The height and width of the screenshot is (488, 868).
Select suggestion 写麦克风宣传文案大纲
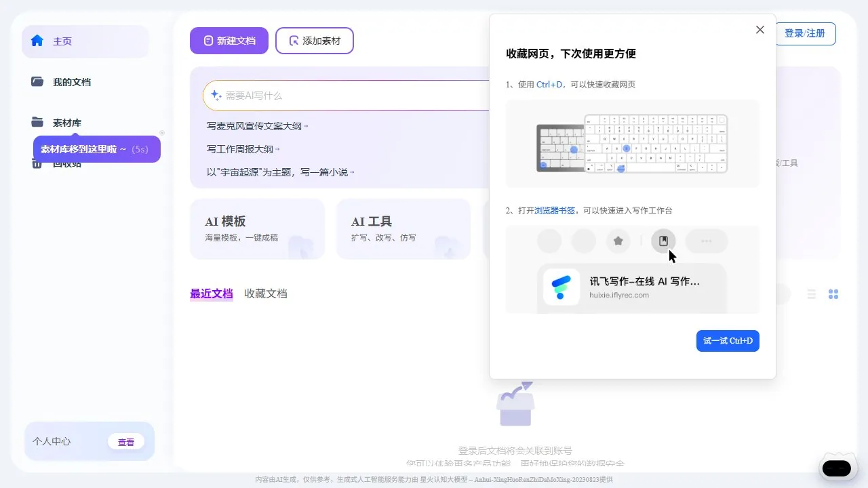point(258,126)
